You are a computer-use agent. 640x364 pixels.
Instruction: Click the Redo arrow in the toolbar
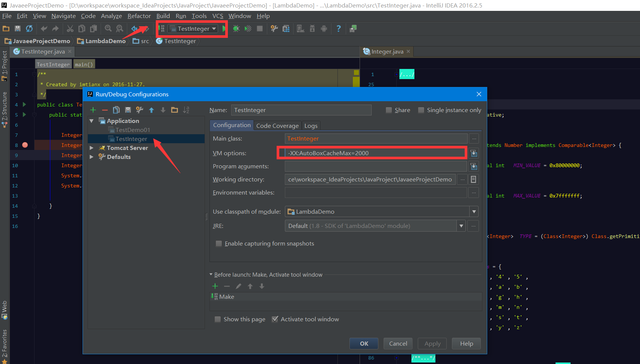(56, 28)
